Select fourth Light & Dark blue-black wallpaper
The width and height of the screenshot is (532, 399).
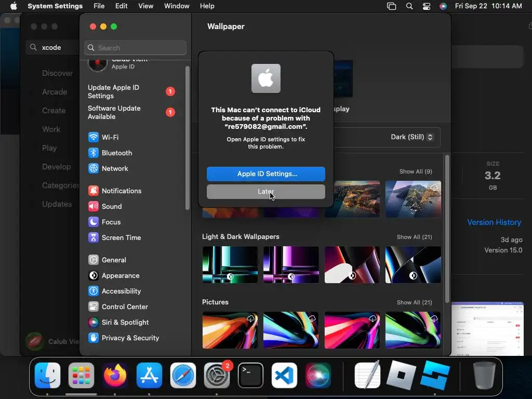click(413, 265)
